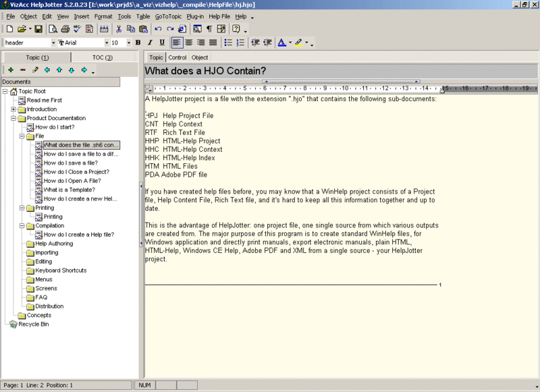Click the calendar-style icon in toolbar

[104, 29]
